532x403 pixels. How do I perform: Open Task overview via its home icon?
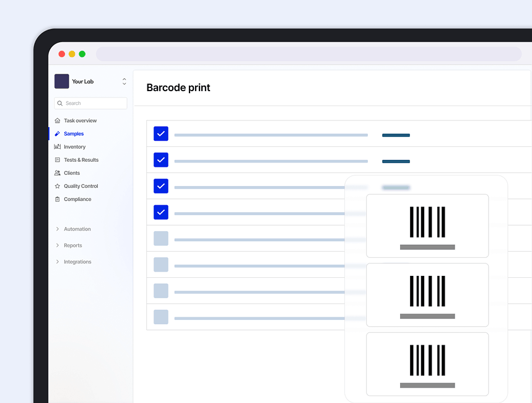click(58, 120)
